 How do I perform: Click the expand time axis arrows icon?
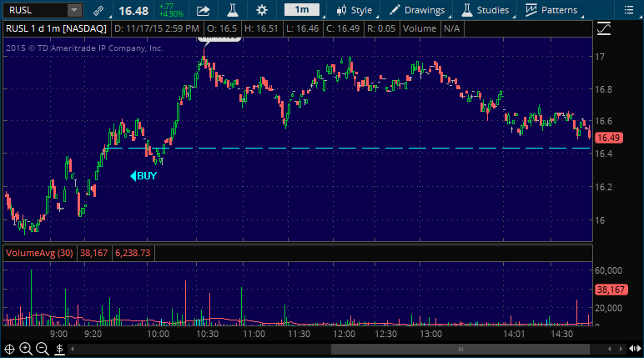click(635, 349)
